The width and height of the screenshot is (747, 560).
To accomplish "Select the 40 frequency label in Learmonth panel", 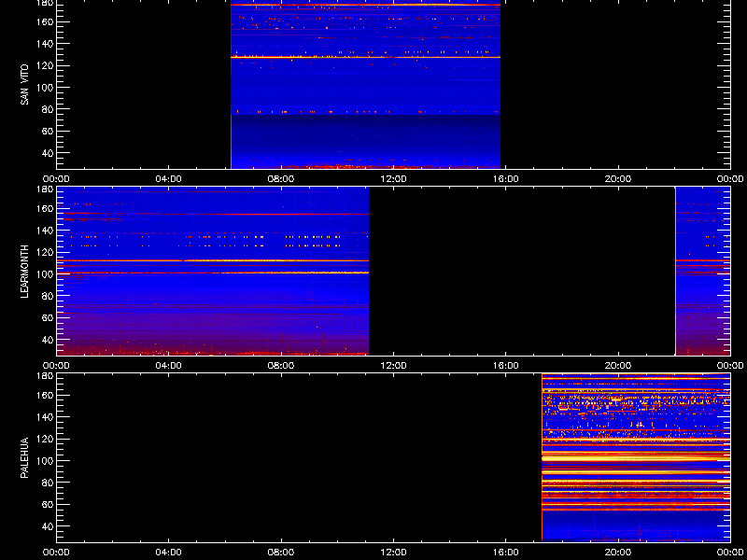I will click(49, 340).
